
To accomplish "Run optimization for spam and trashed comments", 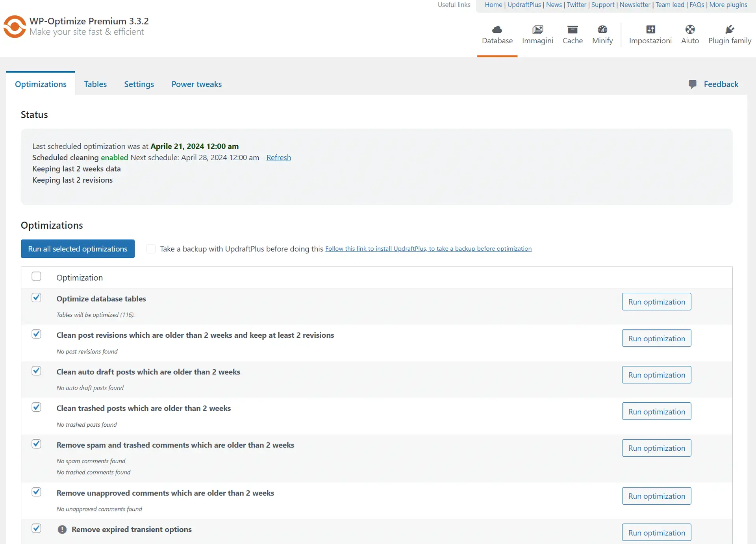I will pyautogui.click(x=656, y=448).
